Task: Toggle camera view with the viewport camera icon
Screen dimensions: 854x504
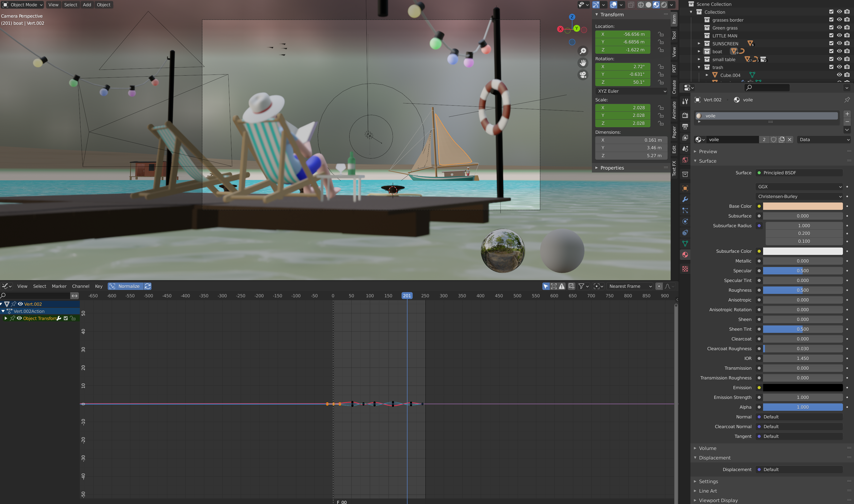Action: [583, 75]
